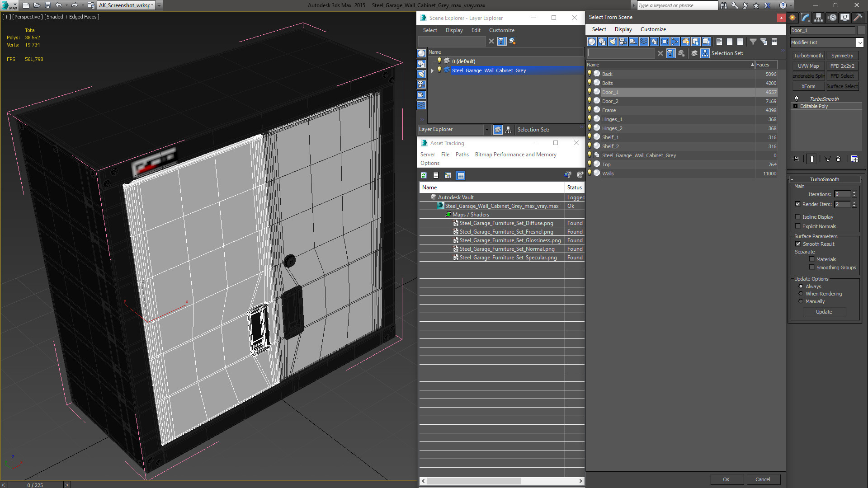Screen dimensions: 868x488
Task: Uncheck Smooth Result option
Action: tap(798, 244)
